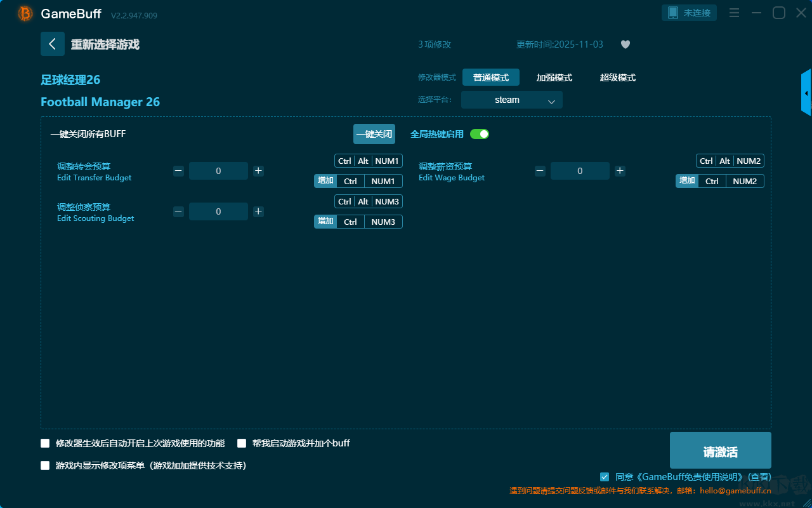Image resolution: width=812 pixels, height=508 pixels.
Task: Click the 一键关闭 button
Action: pyautogui.click(x=374, y=134)
